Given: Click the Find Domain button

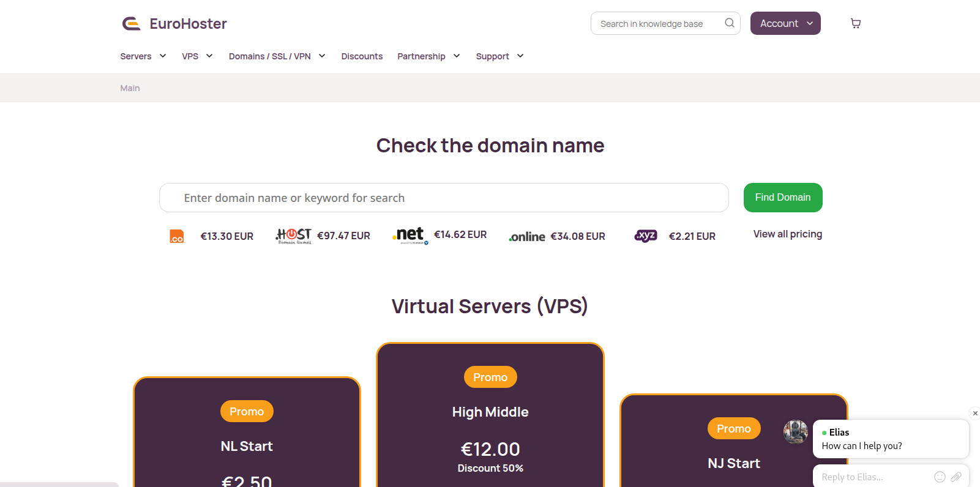Looking at the screenshot, I should [x=782, y=198].
